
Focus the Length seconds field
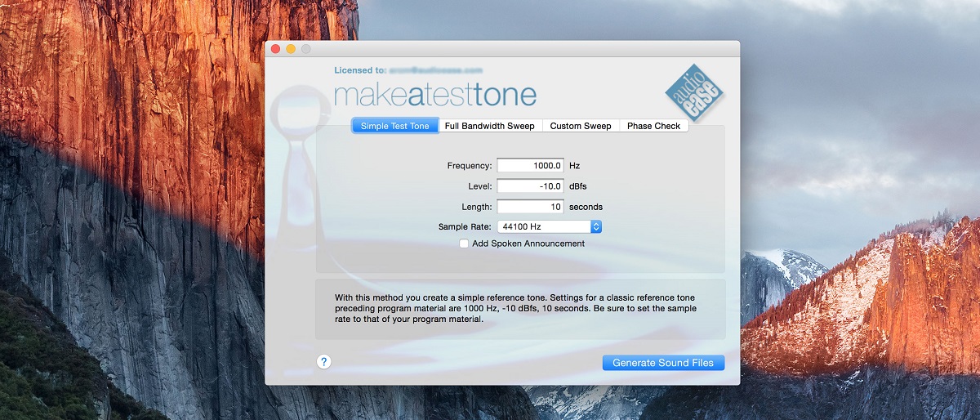531,207
